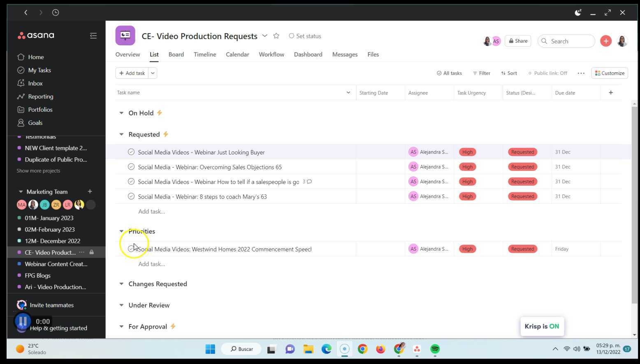
Task: Collapse the sidebar using hamburger icon
Action: tap(93, 36)
